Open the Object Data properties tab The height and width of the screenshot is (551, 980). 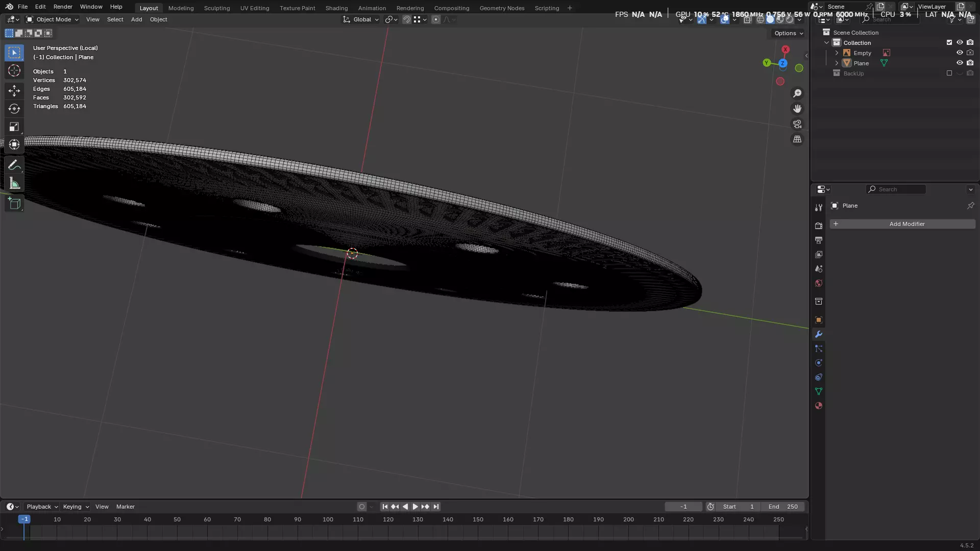[819, 391]
